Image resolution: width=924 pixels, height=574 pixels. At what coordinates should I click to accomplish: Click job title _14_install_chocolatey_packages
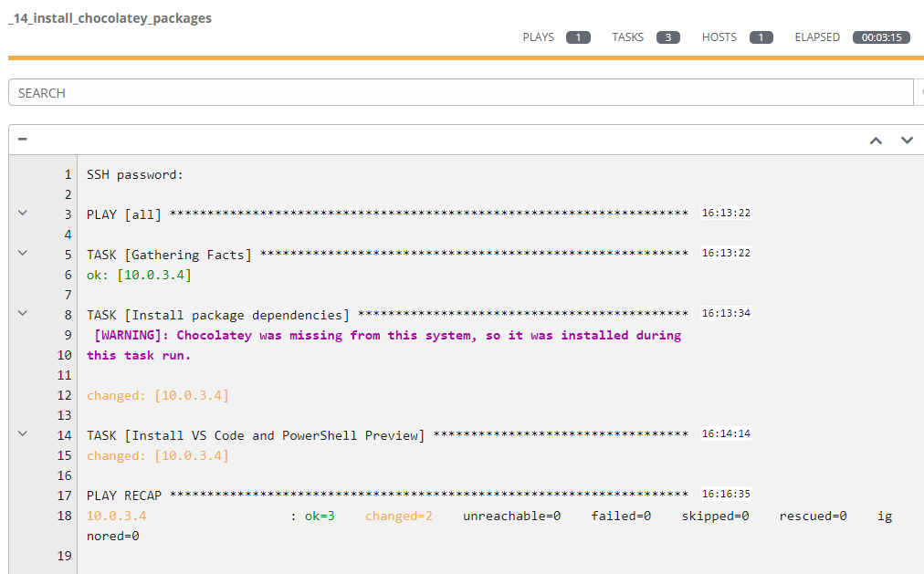tap(110, 18)
